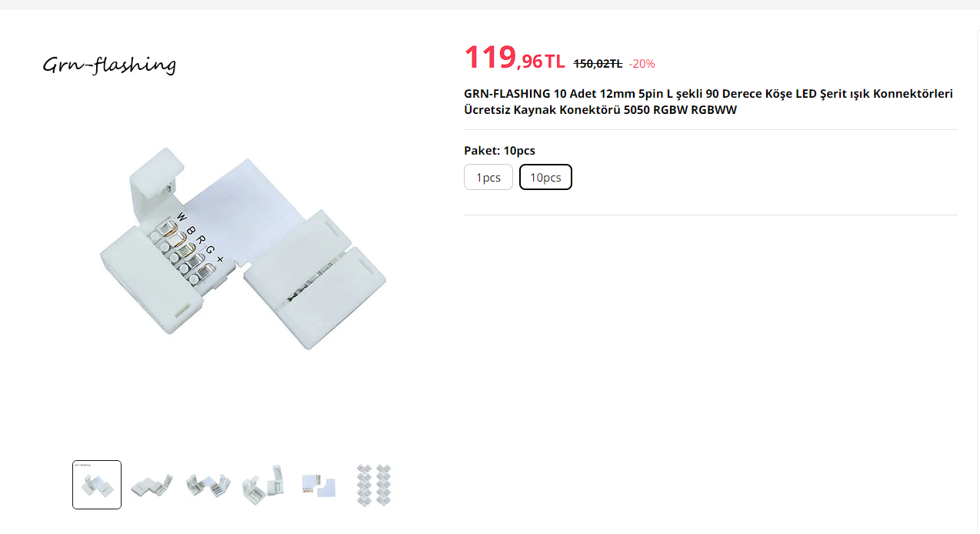Click the -20% discount label
The width and height of the screenshot is (980, 534).
coord(642,63)
